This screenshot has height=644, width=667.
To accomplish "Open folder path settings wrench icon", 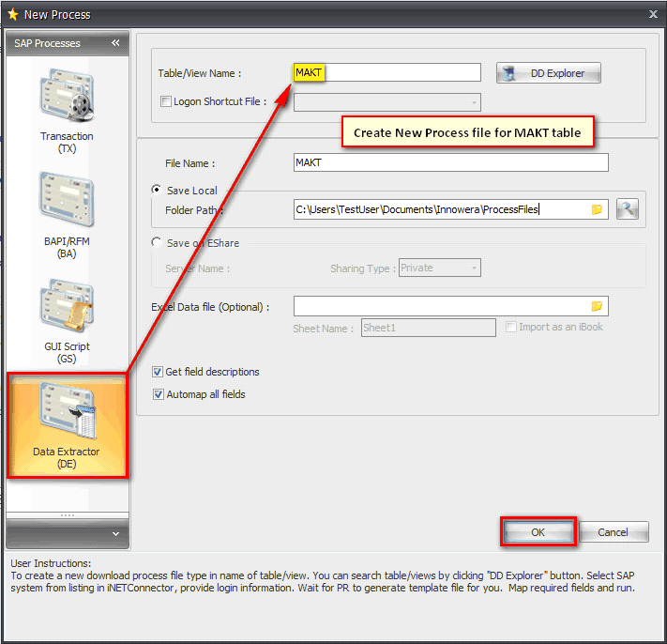I will pos(627,209).
